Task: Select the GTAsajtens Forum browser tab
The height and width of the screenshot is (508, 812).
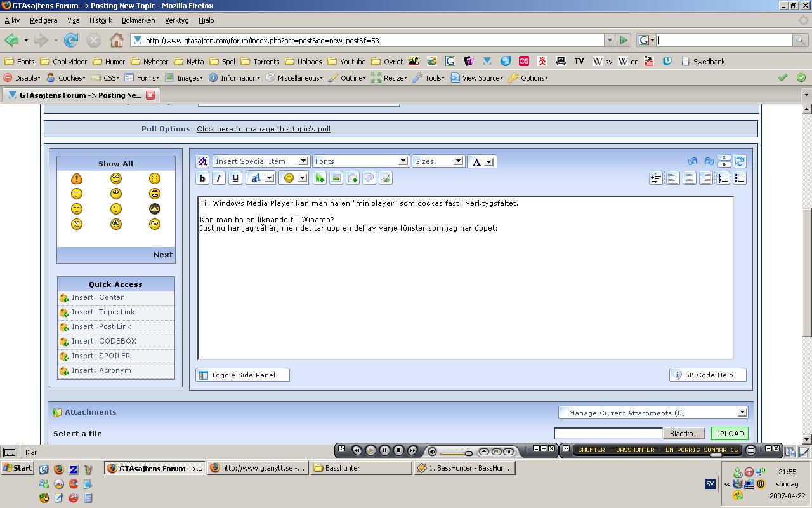Action: point(79,95)
